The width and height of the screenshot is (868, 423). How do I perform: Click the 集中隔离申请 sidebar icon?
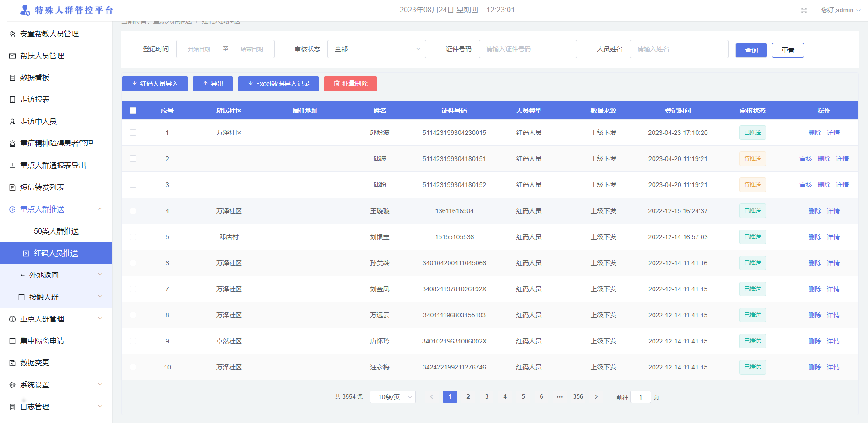point(12,341)
